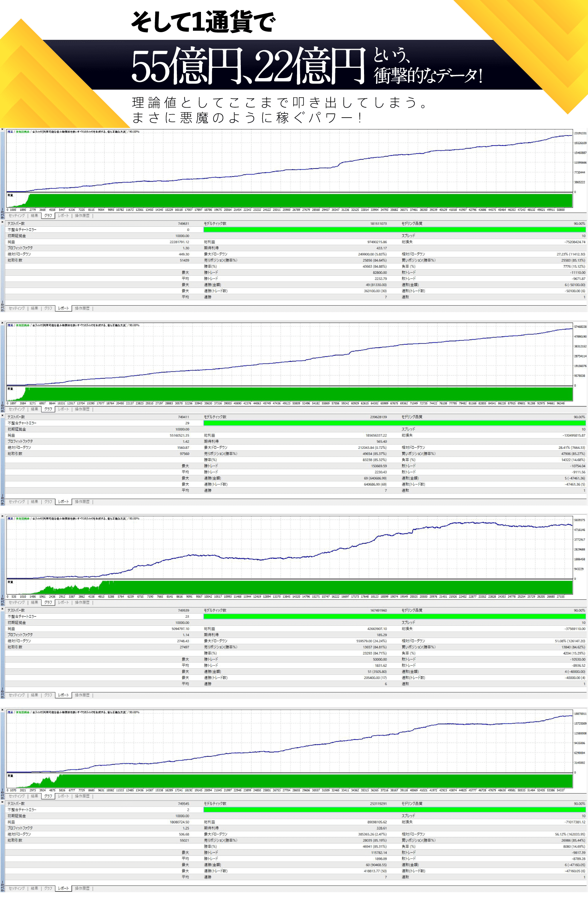The image size is (588, 900).
Task: Close the topmost graph panel with x
Action: [x=2, y=130]
